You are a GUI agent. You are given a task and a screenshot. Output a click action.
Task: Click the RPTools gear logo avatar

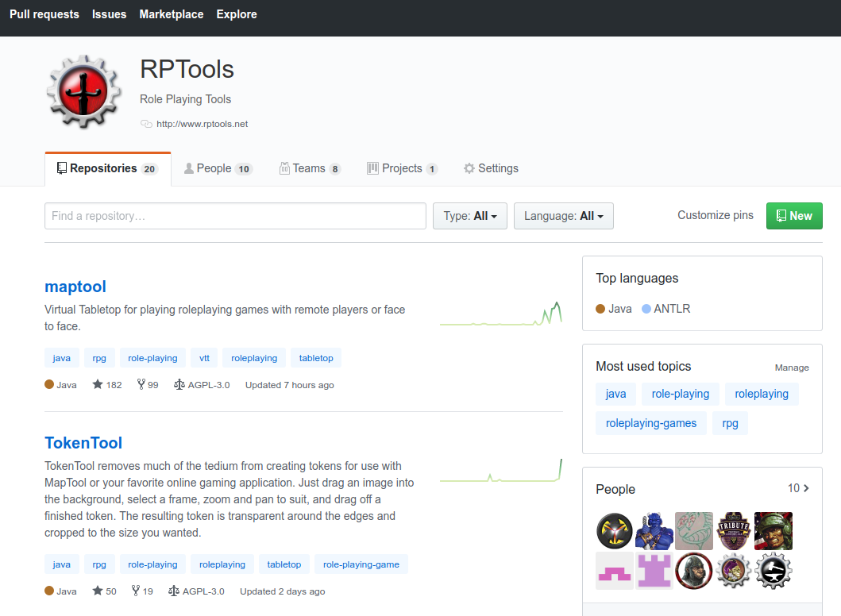(x=83, y=91)
